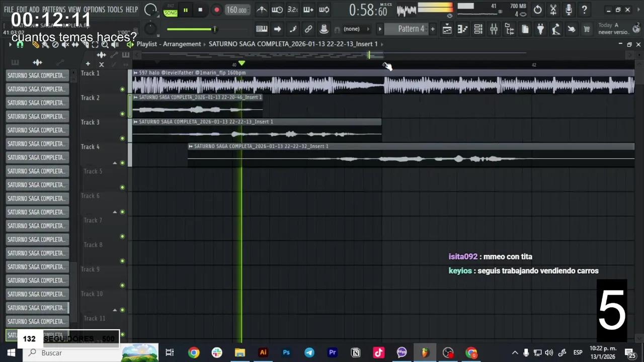Open the Mixer window
The width and height of the screenshot is (644, 362).
tap(494, 29)
